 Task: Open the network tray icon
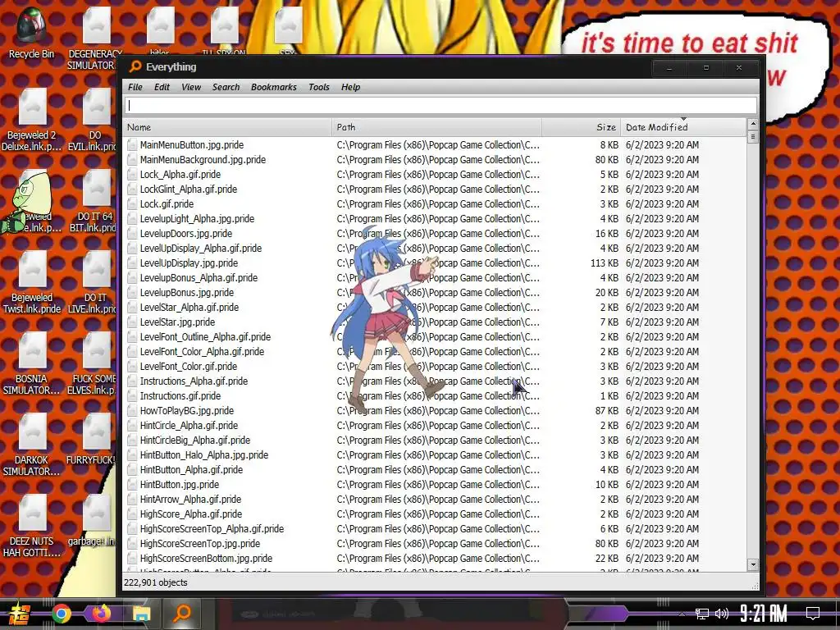702,614
